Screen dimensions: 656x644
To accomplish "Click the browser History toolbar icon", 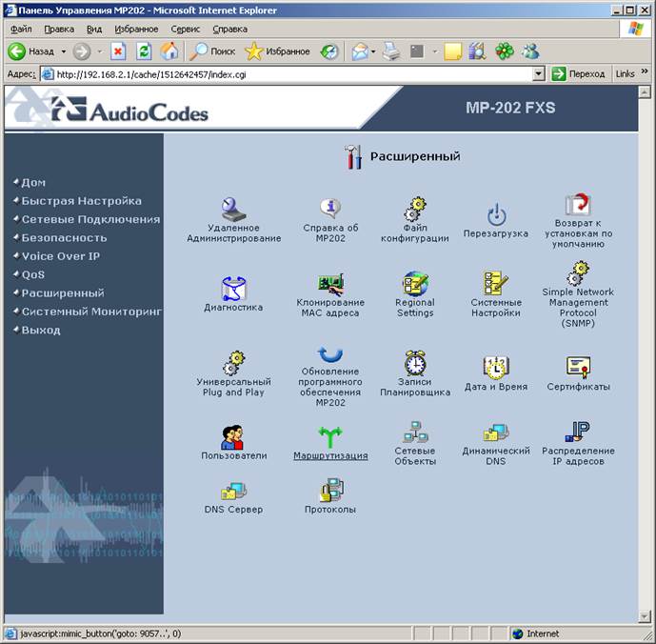I will pos(329,51).
